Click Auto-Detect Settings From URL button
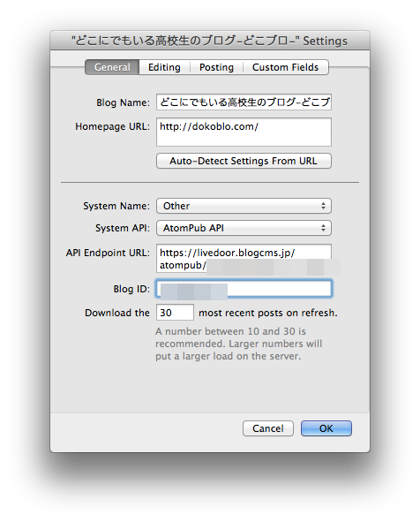The height and width of the screenshot is (522, 420). coord(244,161)
